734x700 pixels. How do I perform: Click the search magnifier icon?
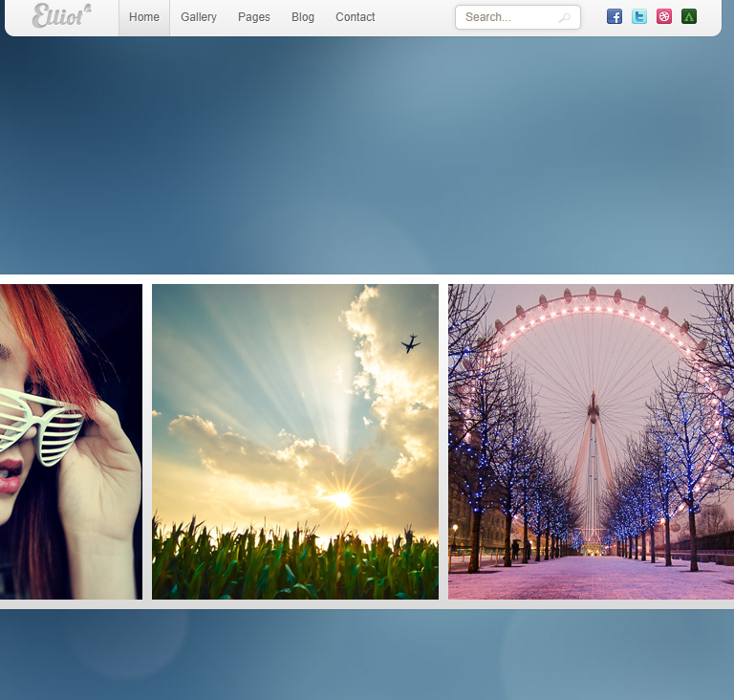tap(565, 18)
